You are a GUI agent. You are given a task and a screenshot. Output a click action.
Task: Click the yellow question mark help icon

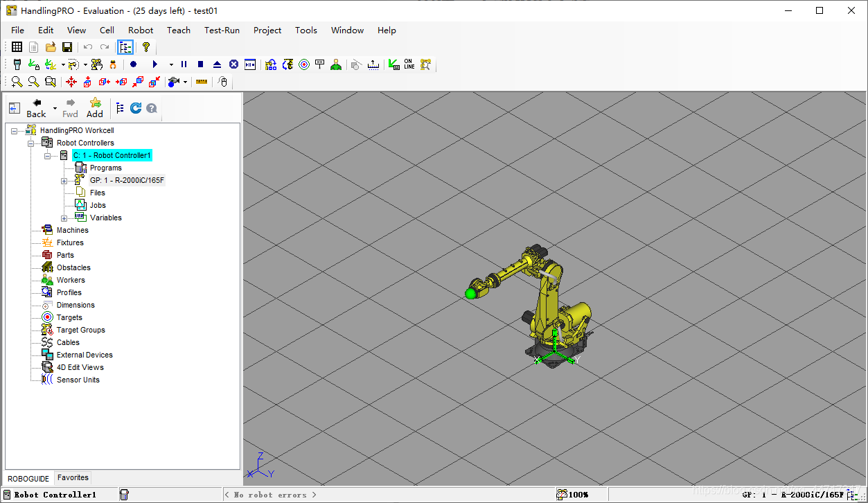pos(145,47)
